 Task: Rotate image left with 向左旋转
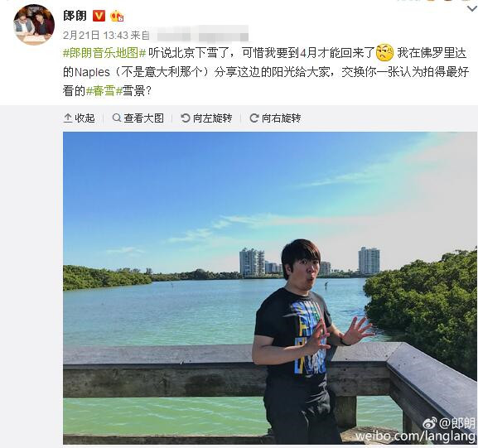pyautogui.click(x=206, y=118)
